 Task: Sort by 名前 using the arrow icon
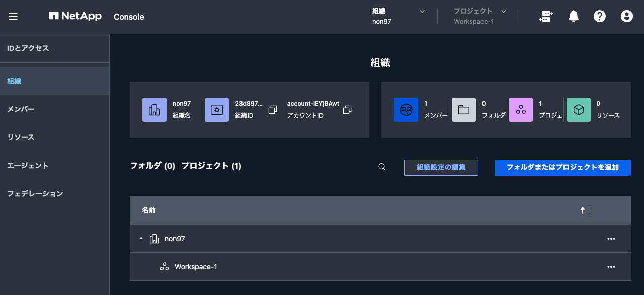583,210
